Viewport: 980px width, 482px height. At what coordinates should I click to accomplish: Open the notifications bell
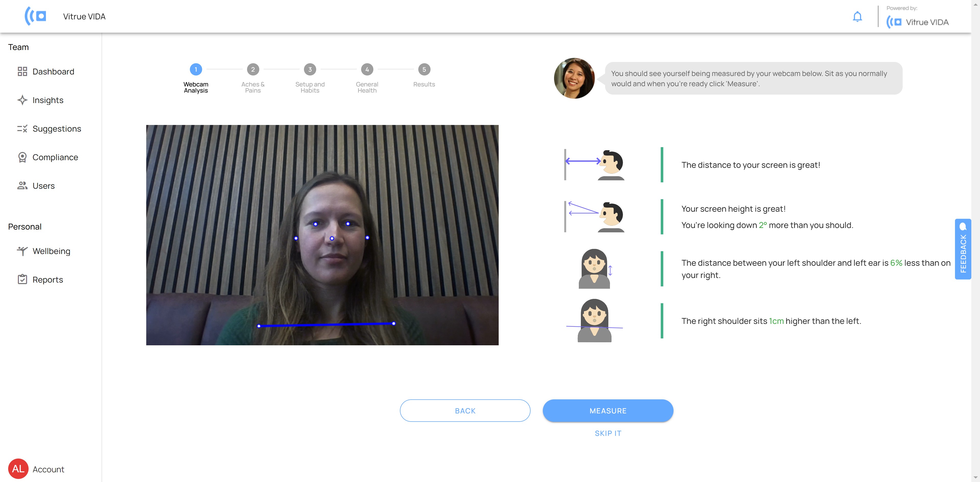click(857, 17)
